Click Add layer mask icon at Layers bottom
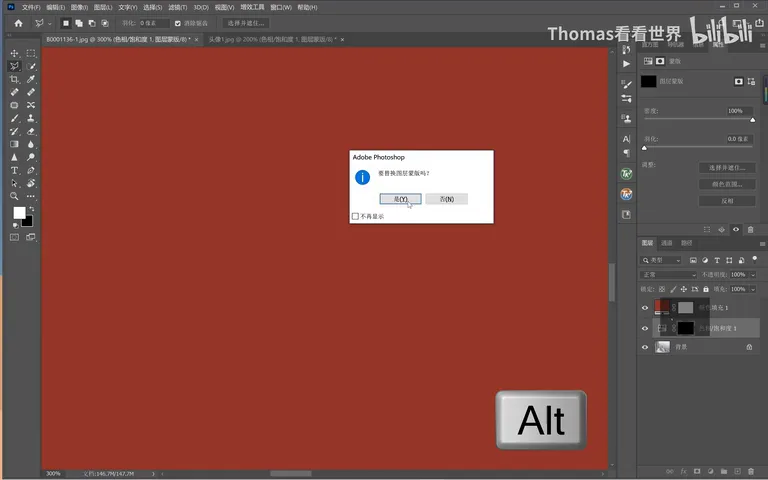768x480 pixels. pyautogui.click(x=697, y=471)
